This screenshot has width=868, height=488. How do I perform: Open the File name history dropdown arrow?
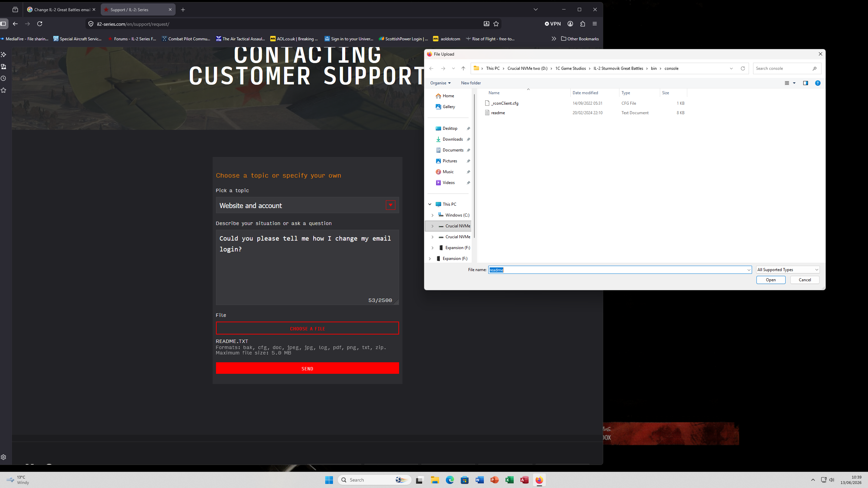(x=749, y=270)
